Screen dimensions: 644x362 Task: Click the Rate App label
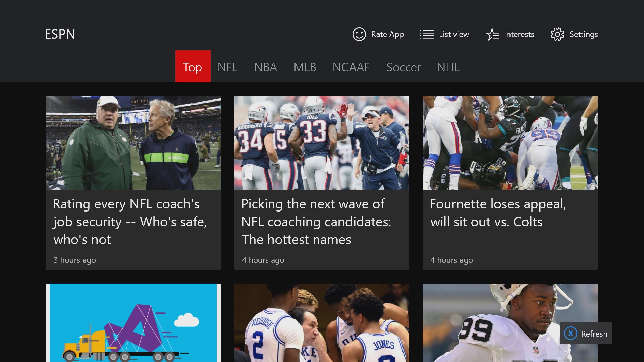pos(387,34)
